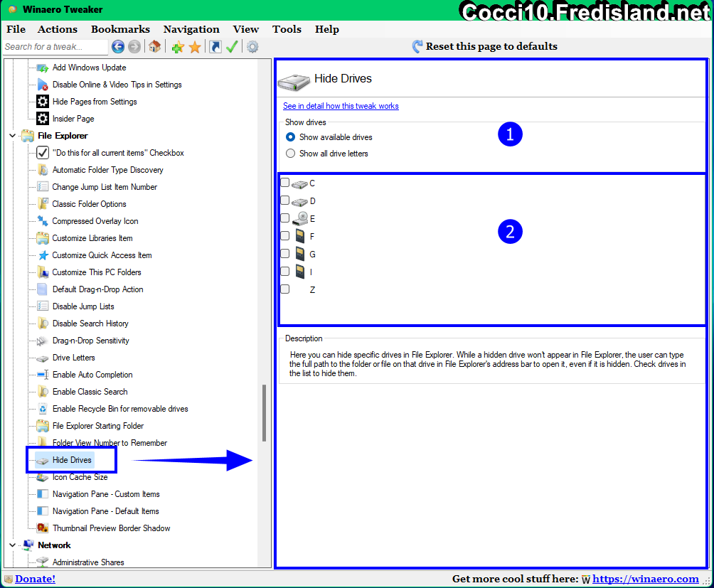The image size is (714, 588).
Task: Select Disable Search History item
Action: 90,324
